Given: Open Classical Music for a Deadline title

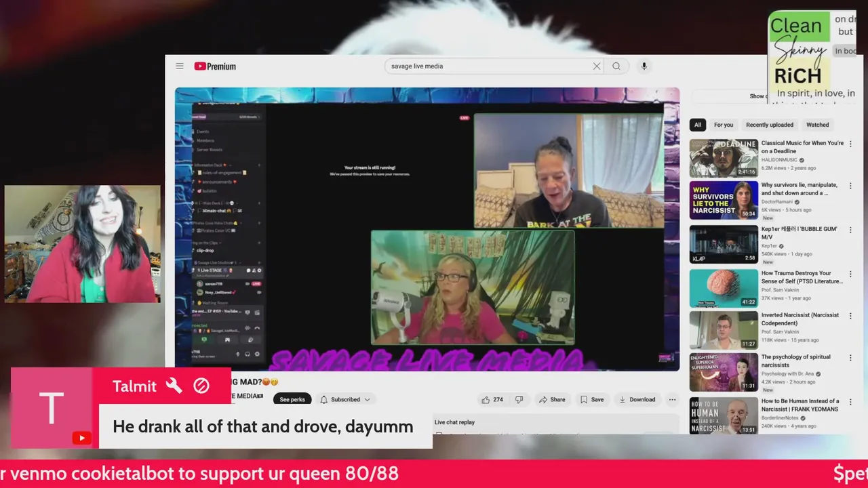Looking at the screenshot, I should coord(802,147).
